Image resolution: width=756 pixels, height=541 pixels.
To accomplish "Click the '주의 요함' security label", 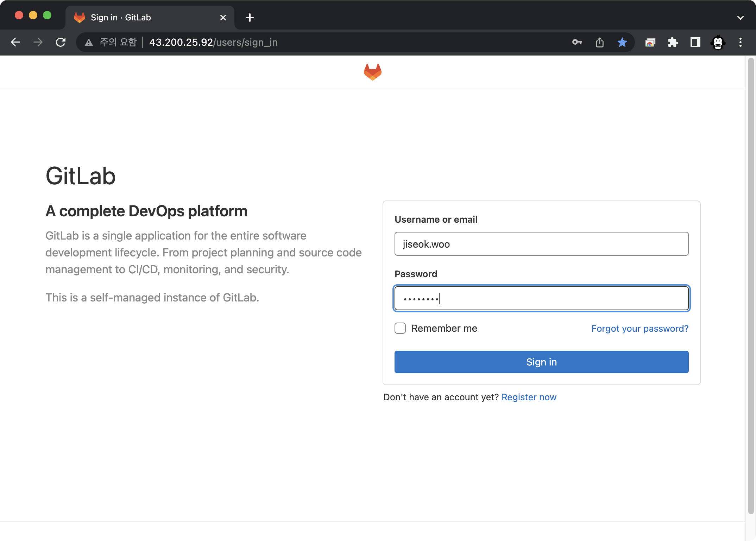I will click(x=118, y=42).
